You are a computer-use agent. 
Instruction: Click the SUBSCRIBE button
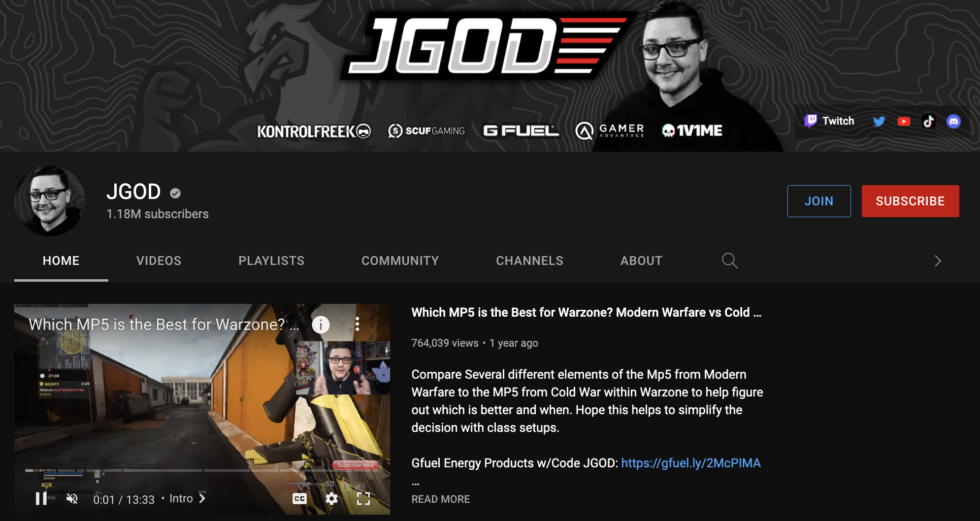point(910,201)
